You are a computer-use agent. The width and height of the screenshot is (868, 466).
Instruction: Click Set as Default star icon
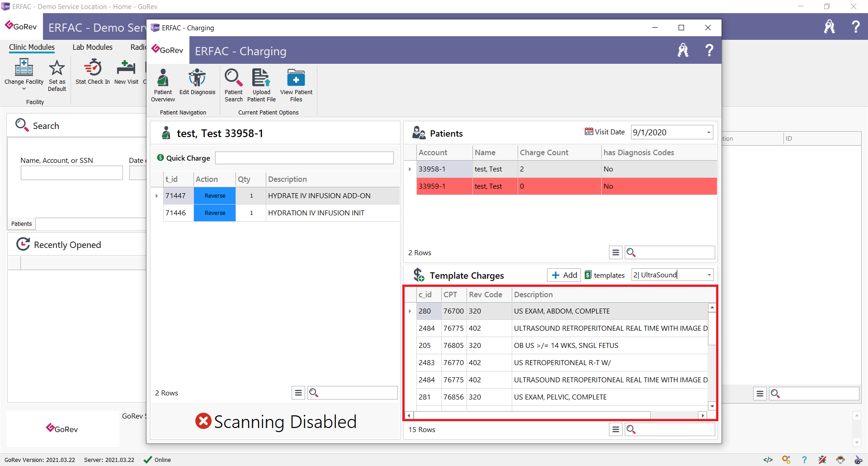click(57, 68)
